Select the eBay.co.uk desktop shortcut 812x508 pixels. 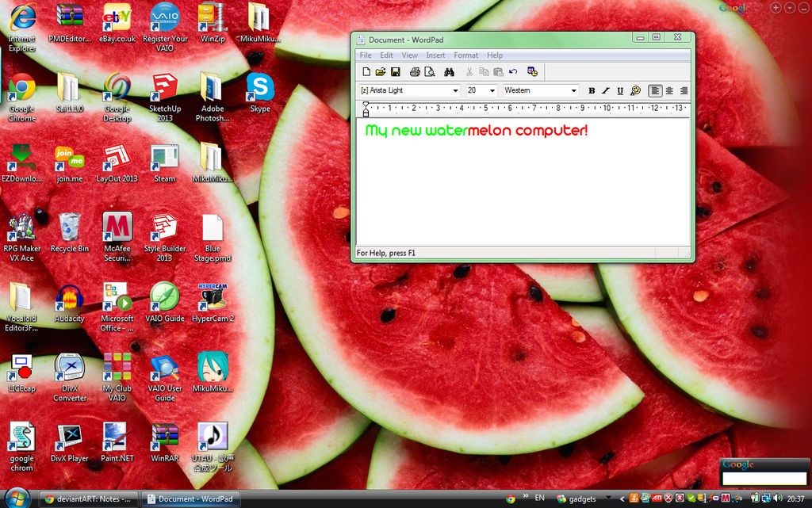click(x=117, y=23)
